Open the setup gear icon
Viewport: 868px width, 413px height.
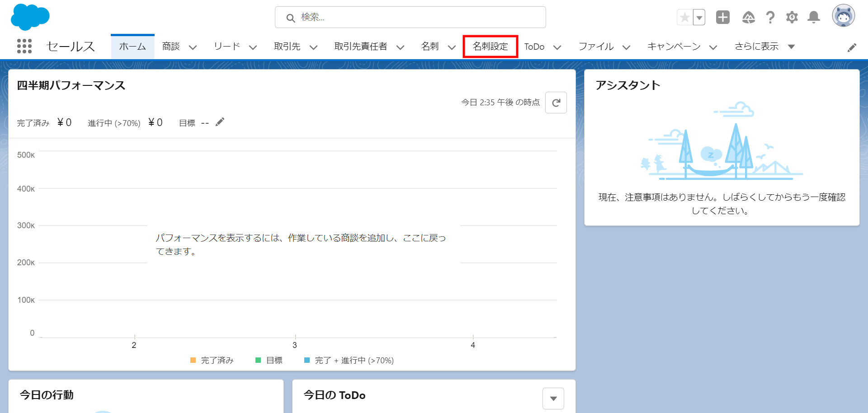point(792,18)
